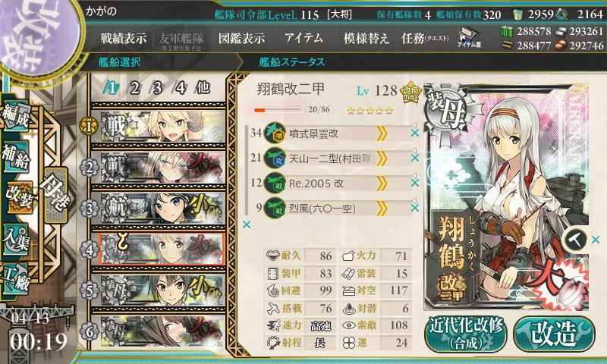Image resolution: width=607 pixels, height=364 pixels.
Task: Expand options for 烈風(六〇一空) slot
Action: pos(382,209)
